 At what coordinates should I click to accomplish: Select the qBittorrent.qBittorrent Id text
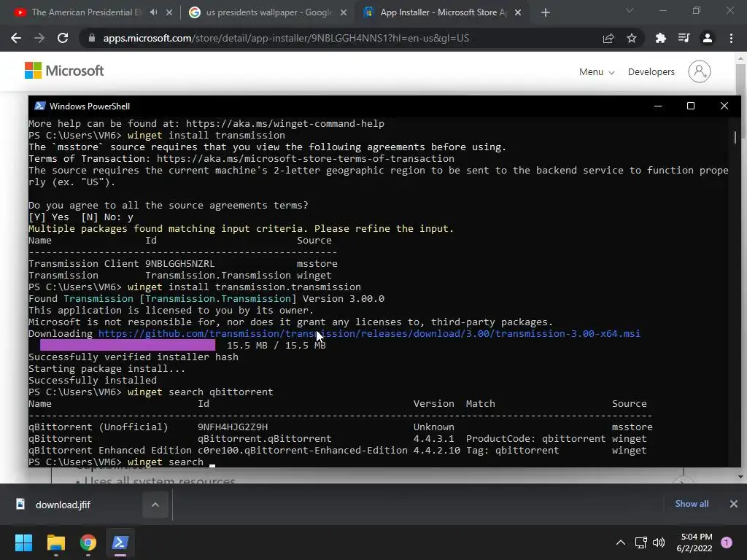264,438
